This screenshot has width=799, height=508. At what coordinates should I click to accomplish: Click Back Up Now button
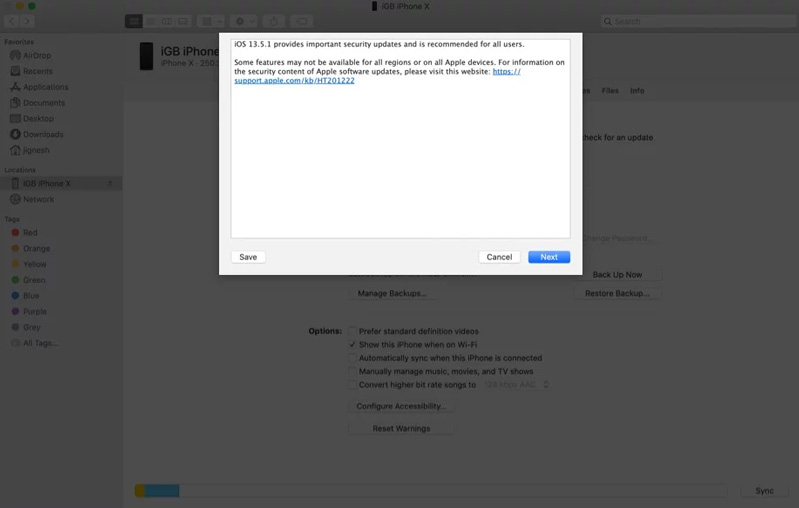pos(617,275)
